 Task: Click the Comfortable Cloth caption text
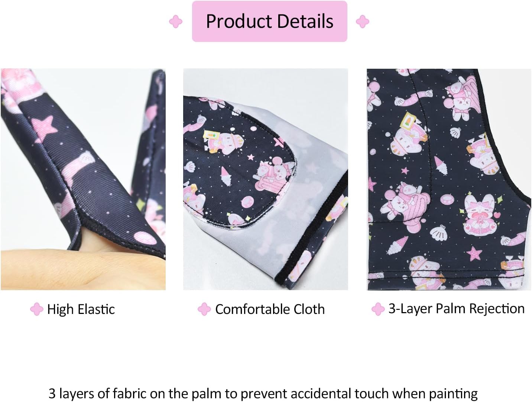point(270,309)
